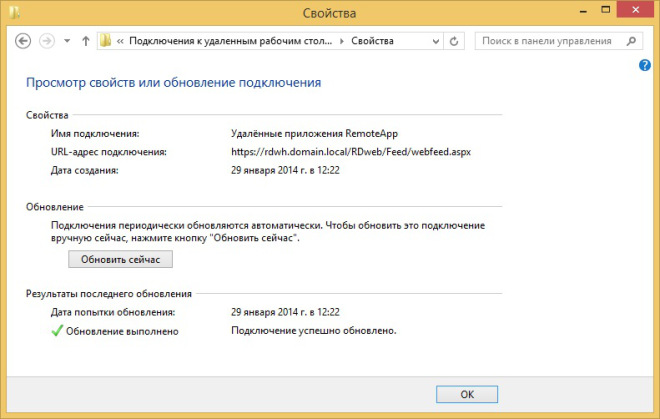Open the window system menu icon in title bar
Viewport: 660px width, 419px height.
point(12,13)
